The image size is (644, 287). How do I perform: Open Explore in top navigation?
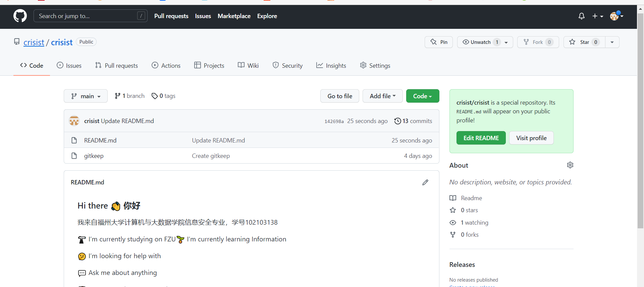[267, 16]
